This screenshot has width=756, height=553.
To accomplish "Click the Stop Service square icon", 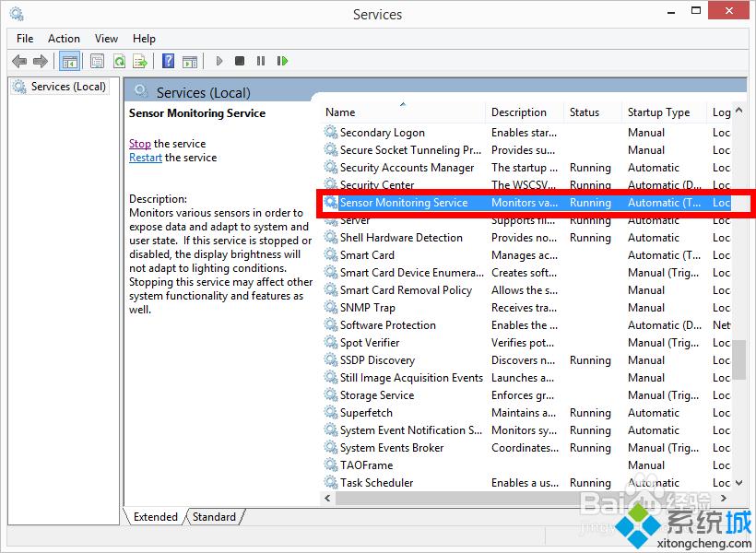I will (240, 61).
